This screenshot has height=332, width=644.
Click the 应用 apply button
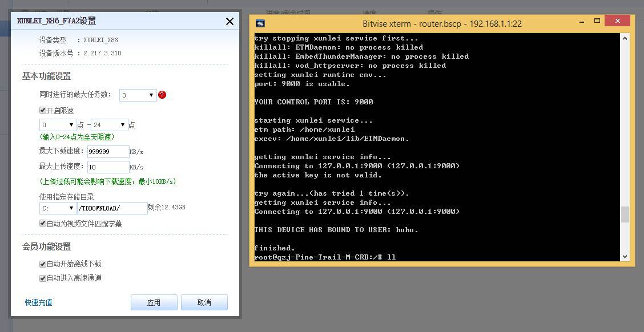coord(154,302)
